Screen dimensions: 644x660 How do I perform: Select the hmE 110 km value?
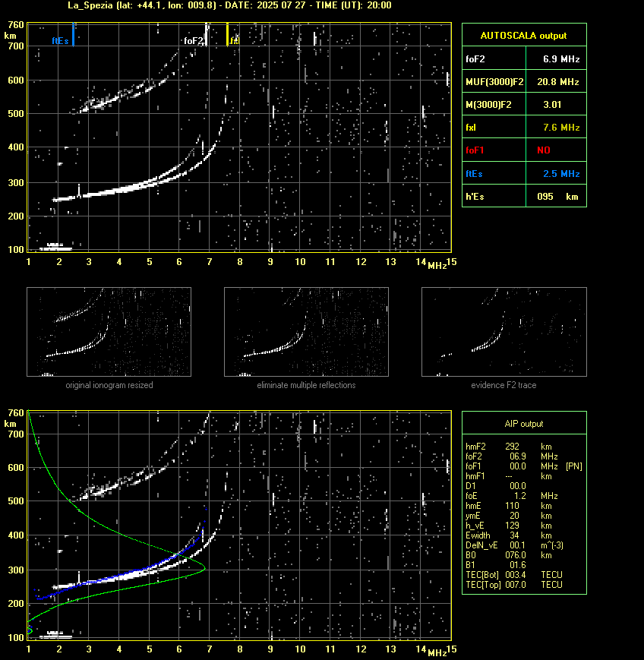513,506
